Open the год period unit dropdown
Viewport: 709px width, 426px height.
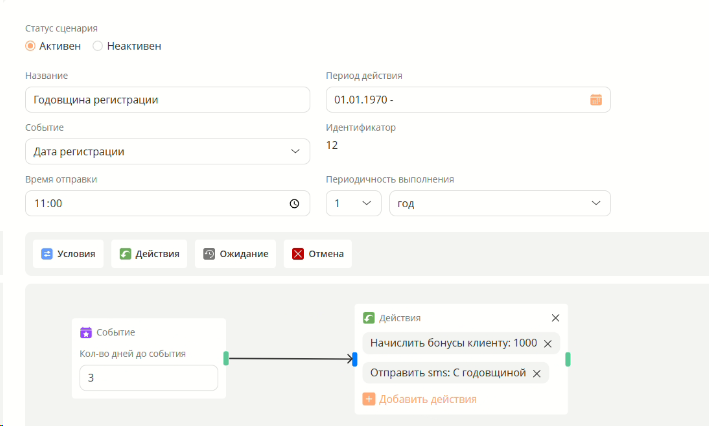500,204
